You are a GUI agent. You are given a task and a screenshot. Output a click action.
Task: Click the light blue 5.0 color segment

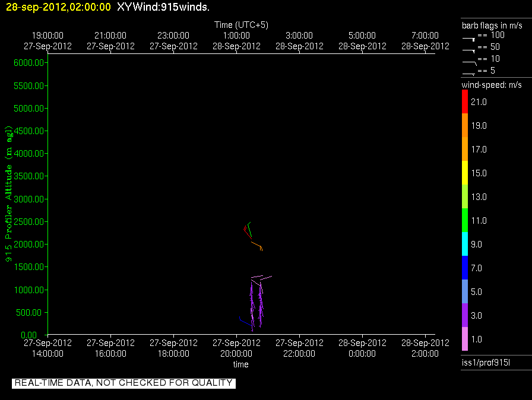(465, 291)
